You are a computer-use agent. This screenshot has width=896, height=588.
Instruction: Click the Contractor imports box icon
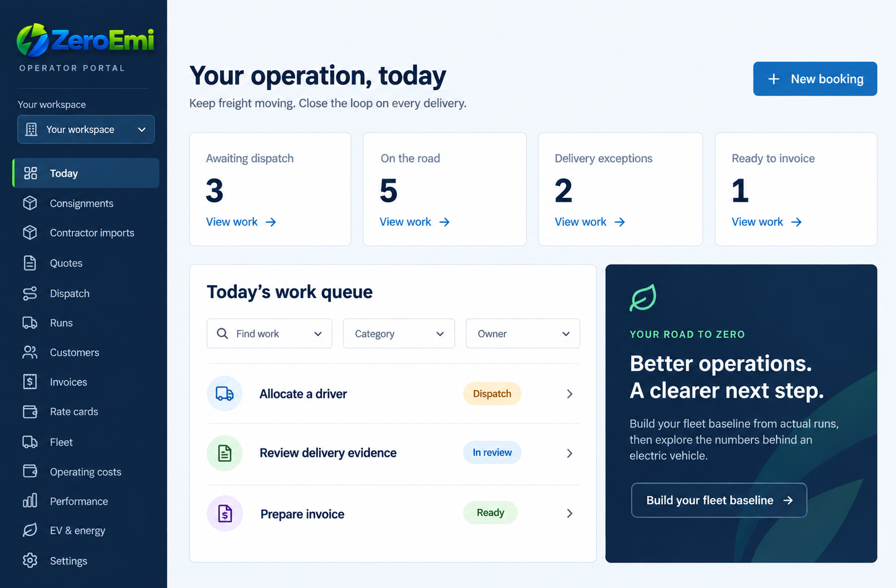(x=30, y=233)
